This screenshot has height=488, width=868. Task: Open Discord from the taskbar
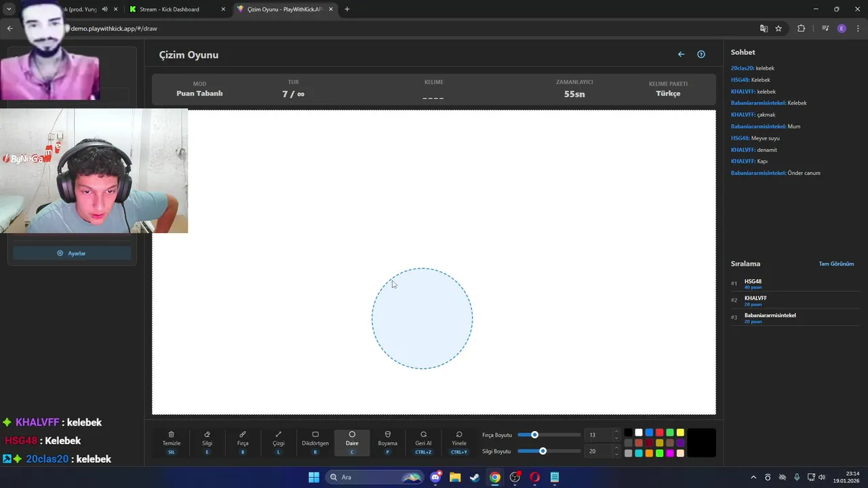coord(436,477)
